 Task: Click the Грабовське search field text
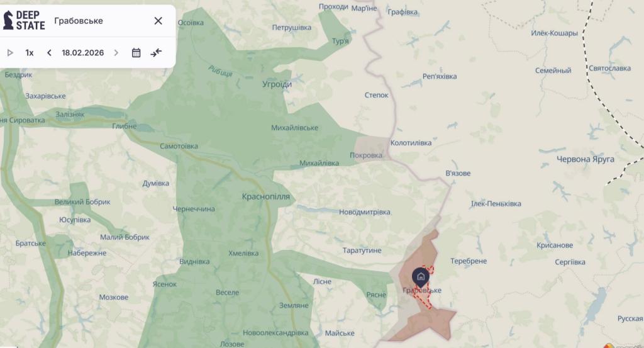pyautogui.click(x=79, y=21)
